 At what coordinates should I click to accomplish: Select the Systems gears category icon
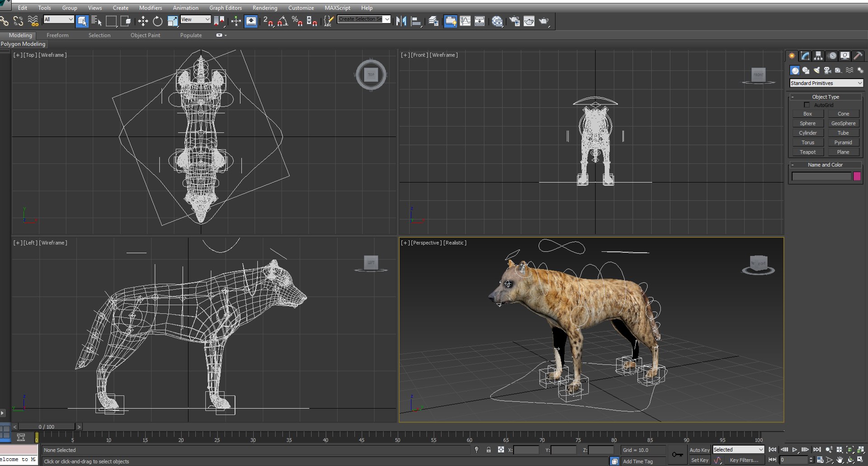click(860, 71)
